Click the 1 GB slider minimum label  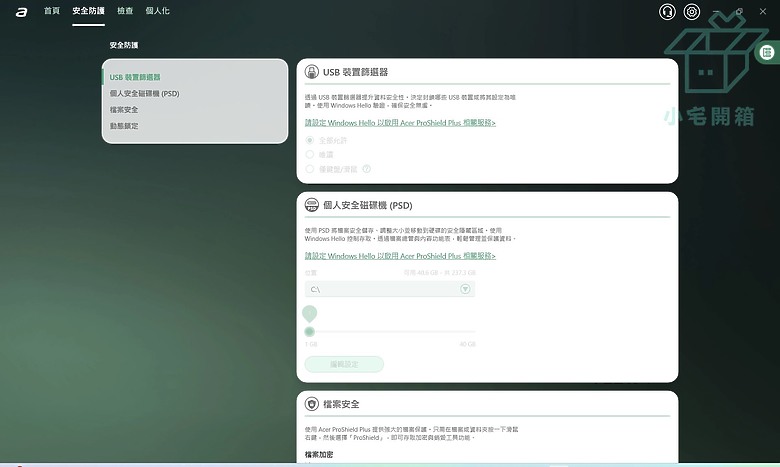pyautogui.click(x=311, y=344)
